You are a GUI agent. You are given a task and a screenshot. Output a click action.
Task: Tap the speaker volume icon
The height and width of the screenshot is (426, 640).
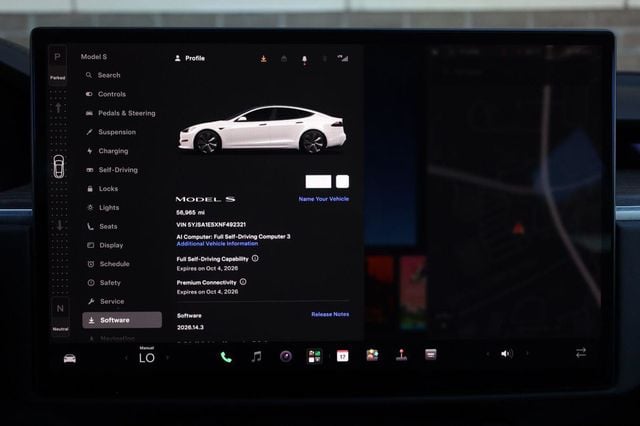(507, 353)
